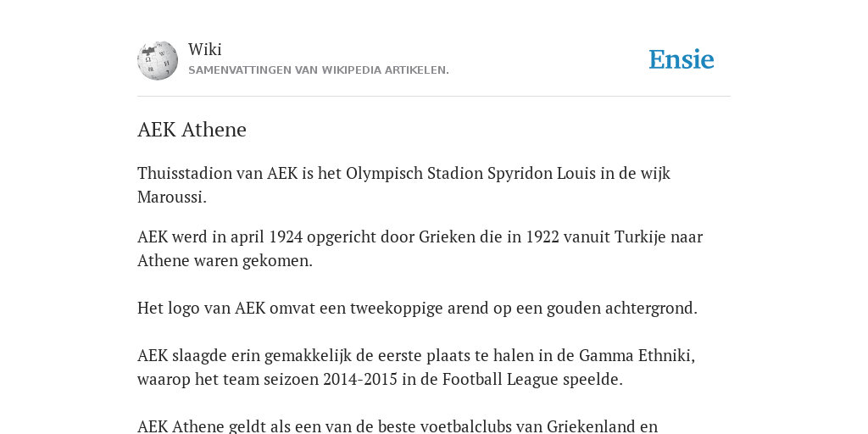Click the sentence about the tweekoppige arend logo

417,308
